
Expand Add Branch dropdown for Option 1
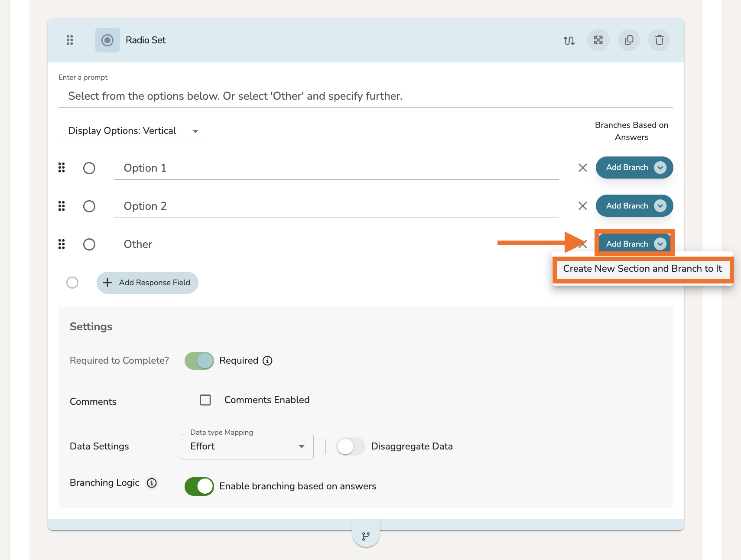pyautogui.click(x=660, y=168)
